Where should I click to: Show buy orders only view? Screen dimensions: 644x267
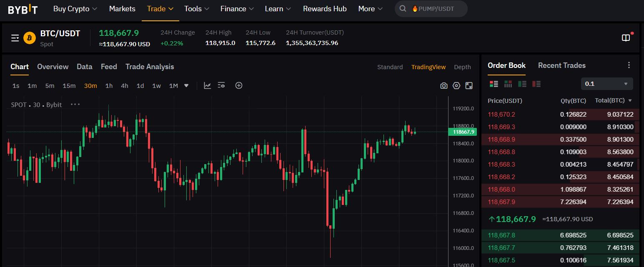(x=522, y=84)
